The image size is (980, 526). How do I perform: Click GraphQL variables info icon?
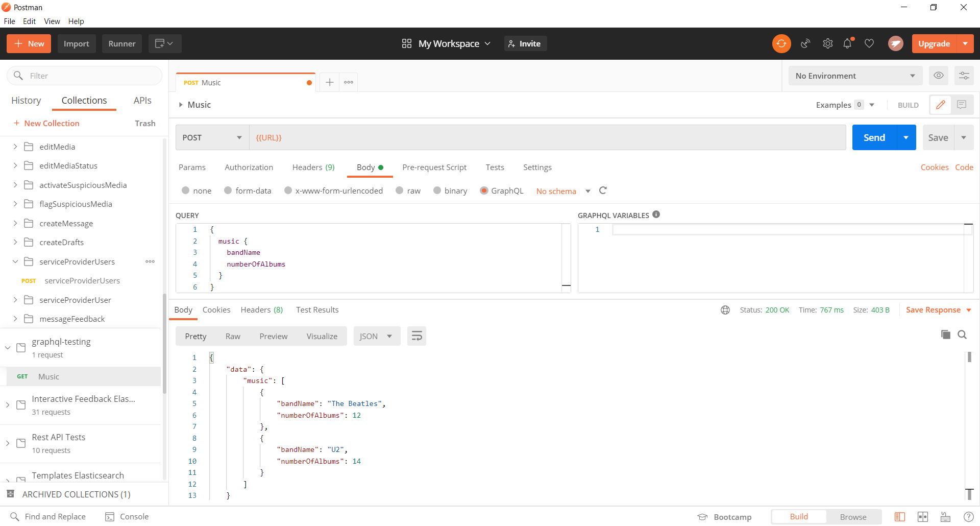pyautogui.click(x=656, y=214)
